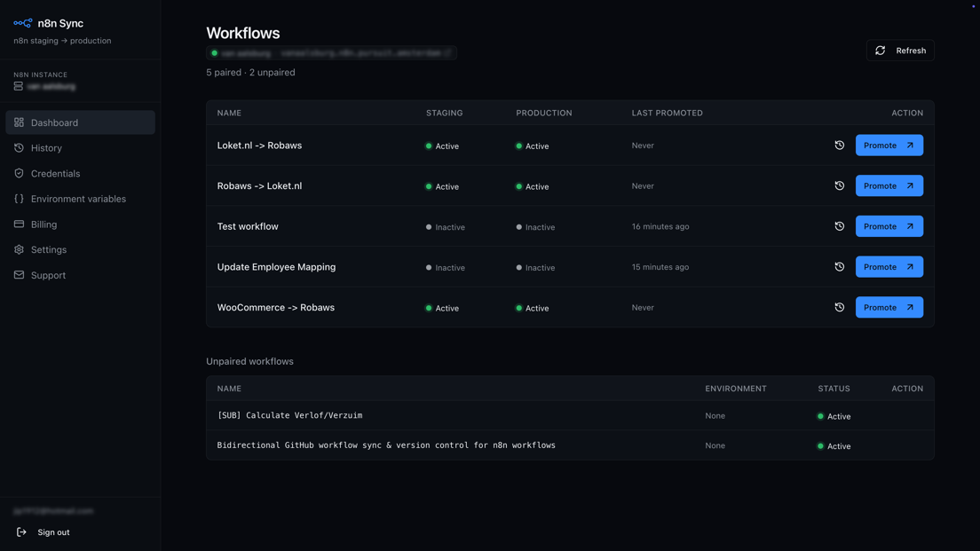Click the external link icon beside instance URL

click(448, 53)
